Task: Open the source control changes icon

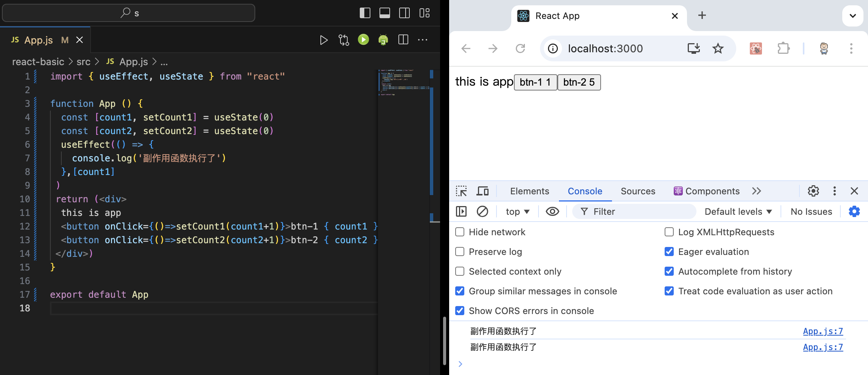Action: click(343, 40)
